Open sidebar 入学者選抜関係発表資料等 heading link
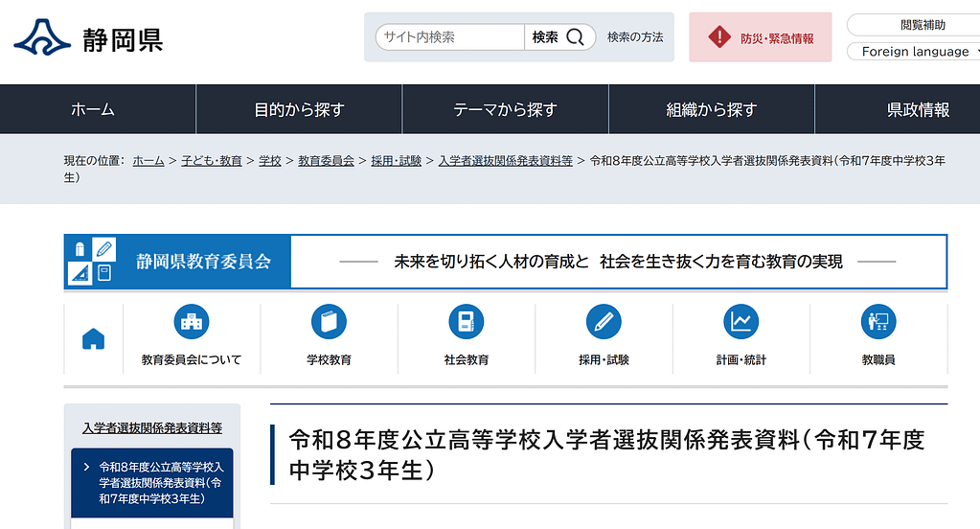This screenshot has height=529, width=980. (152, 427)
